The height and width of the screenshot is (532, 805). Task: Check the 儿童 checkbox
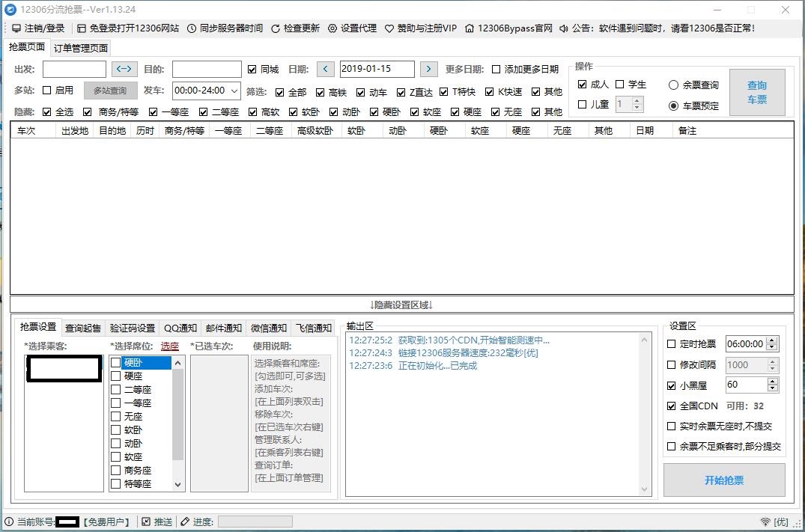pyautogui.click(x=582, y=104)
